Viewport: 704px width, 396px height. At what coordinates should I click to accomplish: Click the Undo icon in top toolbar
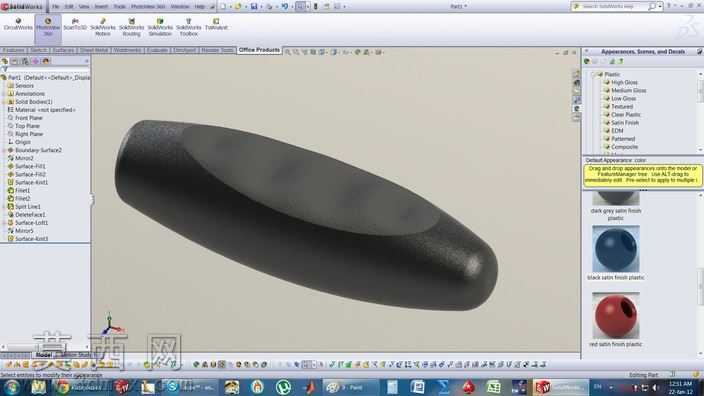284,6
